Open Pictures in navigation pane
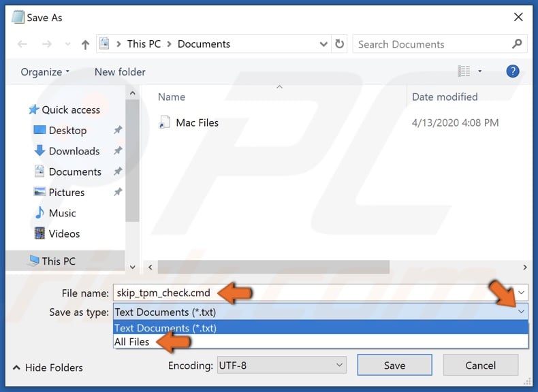This screenshot has height=392, width=538. (59, 192)
